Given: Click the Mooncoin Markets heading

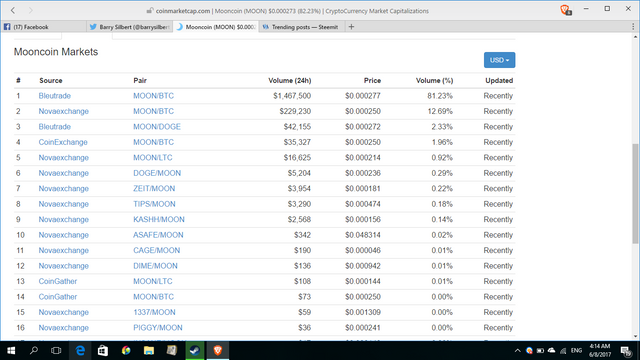Looking at the screenshot, I should 56,52.
